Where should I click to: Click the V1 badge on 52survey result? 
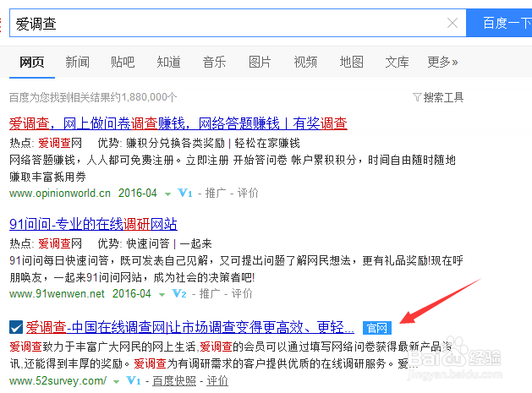(x=134, y=381)
